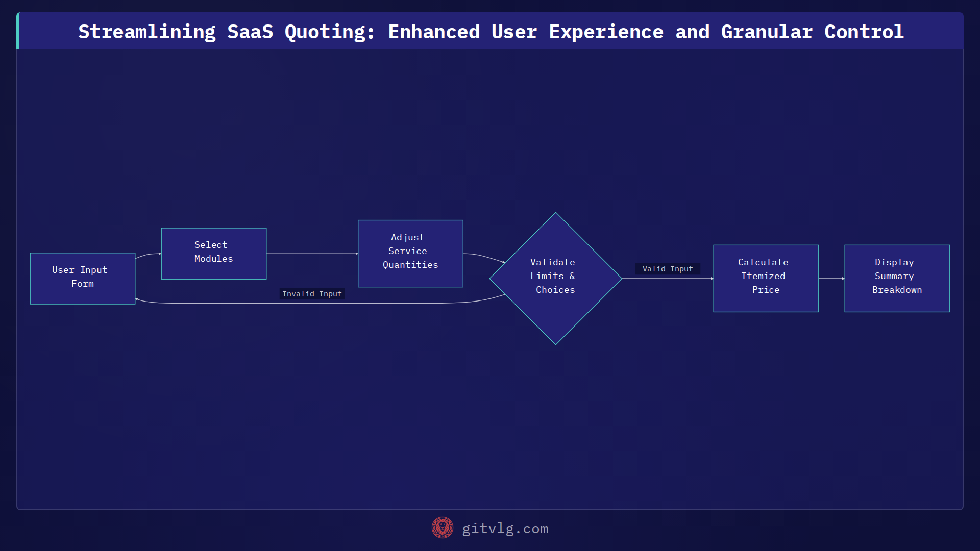
Task: Select the Select Modules node
Action: coord(214,254)
